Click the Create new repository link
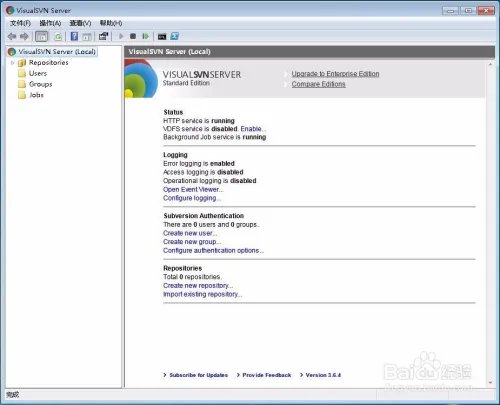This screenshot has width=500, height=405. tap(198, 286)
